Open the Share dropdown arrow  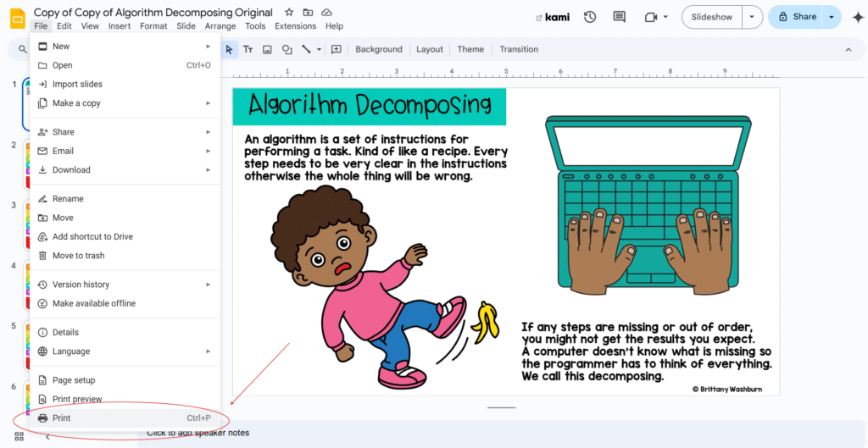point(832,17)
